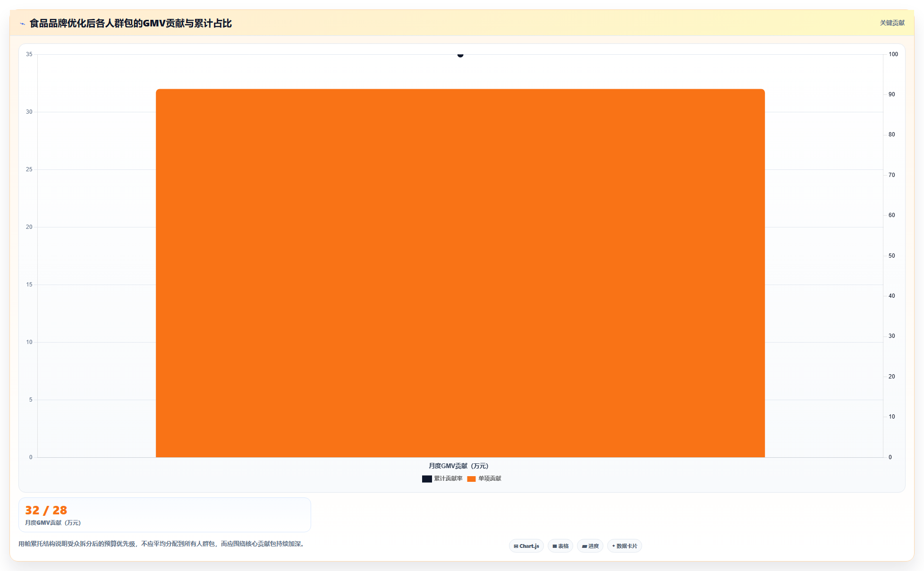The width and height of the screenshot is (924, 571).
Task: Click the footnote about 帕累托结构
Action: click(x=162, y=544)
